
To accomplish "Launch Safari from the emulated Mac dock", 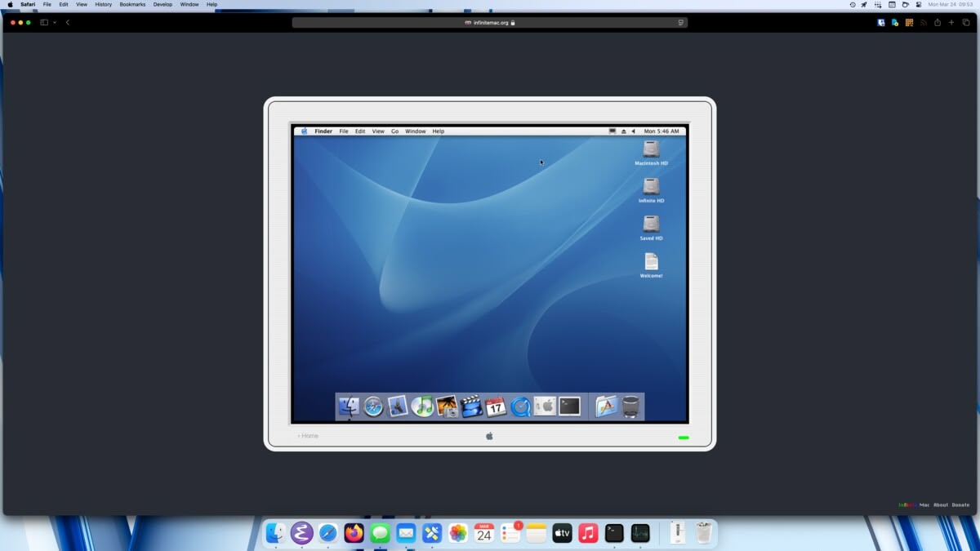I will [373, 407].
